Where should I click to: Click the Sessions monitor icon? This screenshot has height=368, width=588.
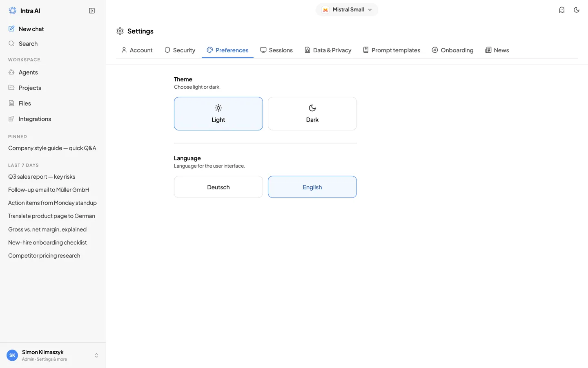263,50
